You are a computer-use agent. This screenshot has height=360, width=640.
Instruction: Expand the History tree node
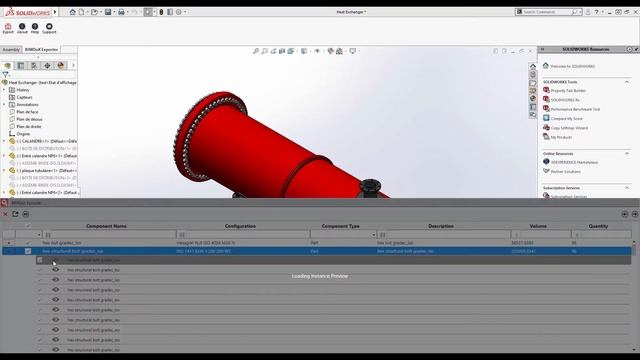pyautogui.click(x=4, y=90)
